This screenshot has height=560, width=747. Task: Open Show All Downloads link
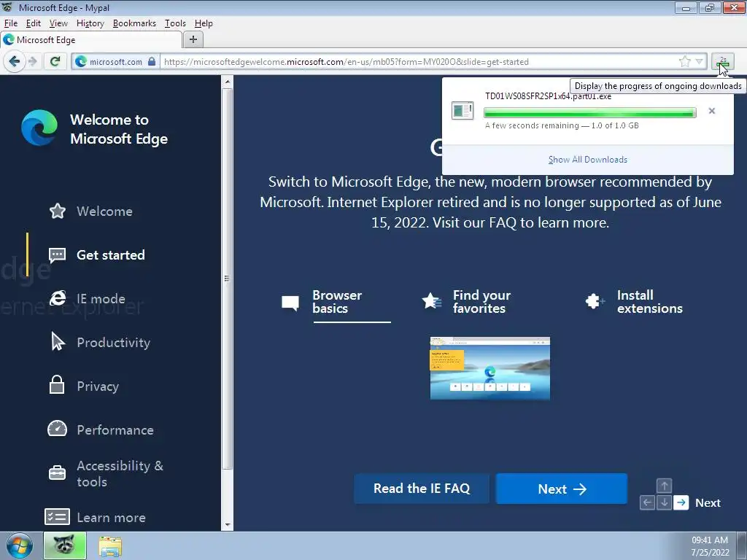pyautogui.click(x=587, y=160)
